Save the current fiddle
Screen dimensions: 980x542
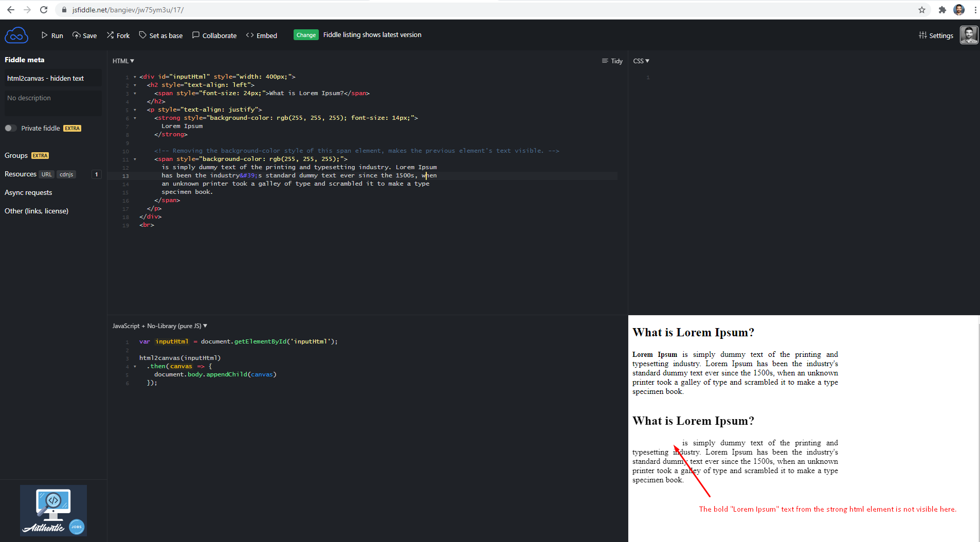(x=85, y=35)
